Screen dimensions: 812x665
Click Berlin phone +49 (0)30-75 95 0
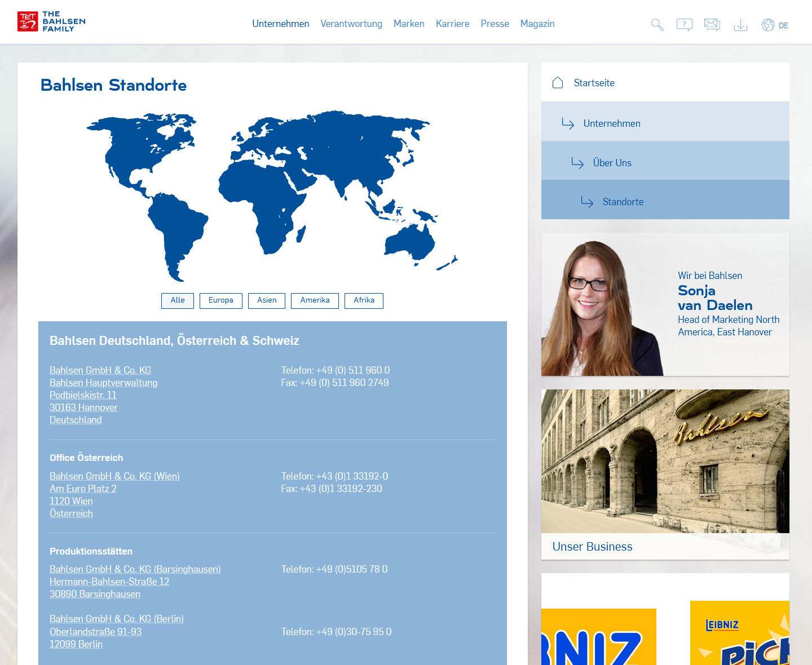tap(354, 632)
